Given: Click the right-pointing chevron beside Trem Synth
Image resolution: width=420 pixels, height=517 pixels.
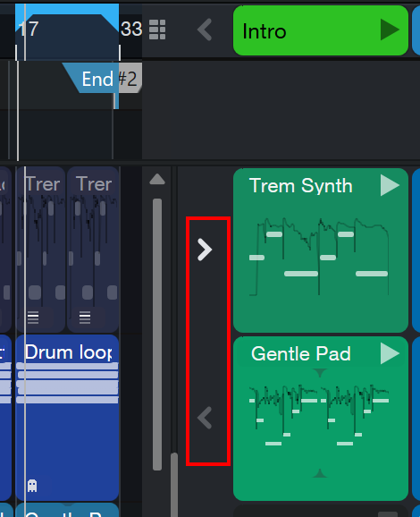Looking at the screenshot, I should click(x=205, y=250).
